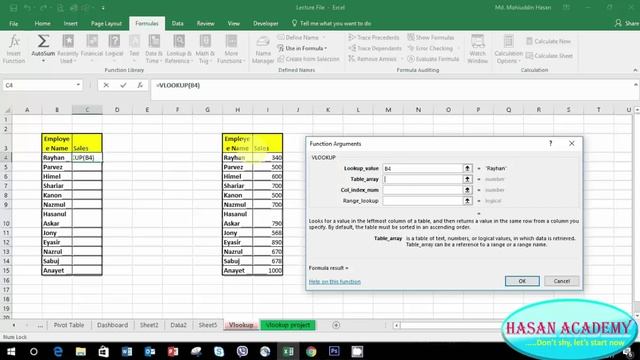Click the dialog help question mark

click(551, 143)
